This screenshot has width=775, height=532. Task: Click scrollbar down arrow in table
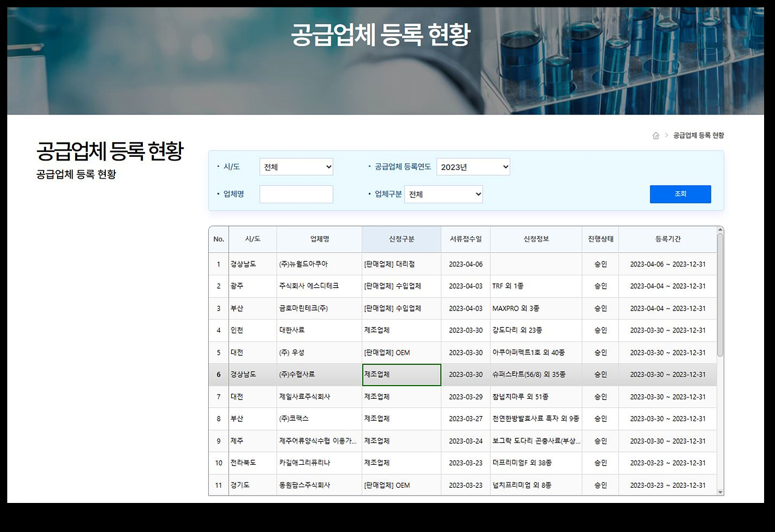(720, 492)
